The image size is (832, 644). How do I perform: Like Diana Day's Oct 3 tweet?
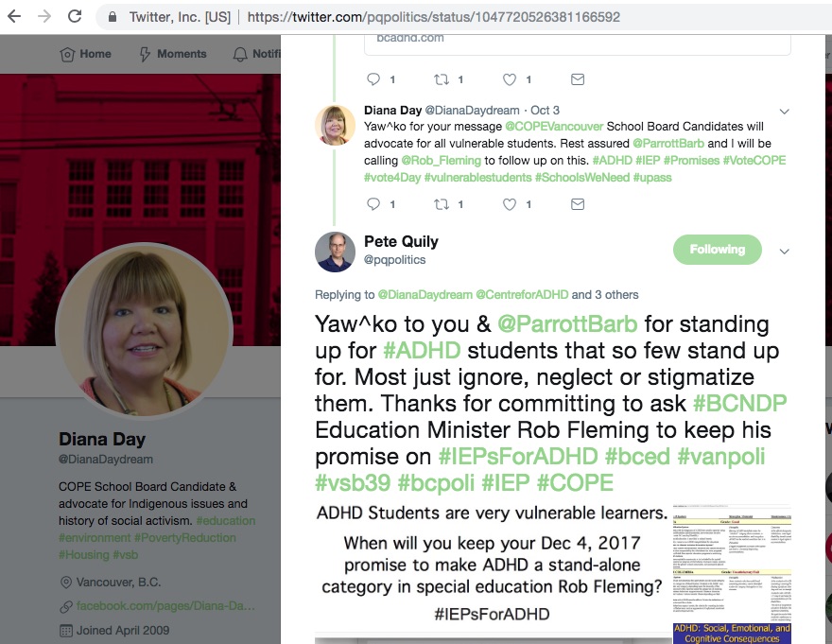pyautogui.click(x=510, y=204)
